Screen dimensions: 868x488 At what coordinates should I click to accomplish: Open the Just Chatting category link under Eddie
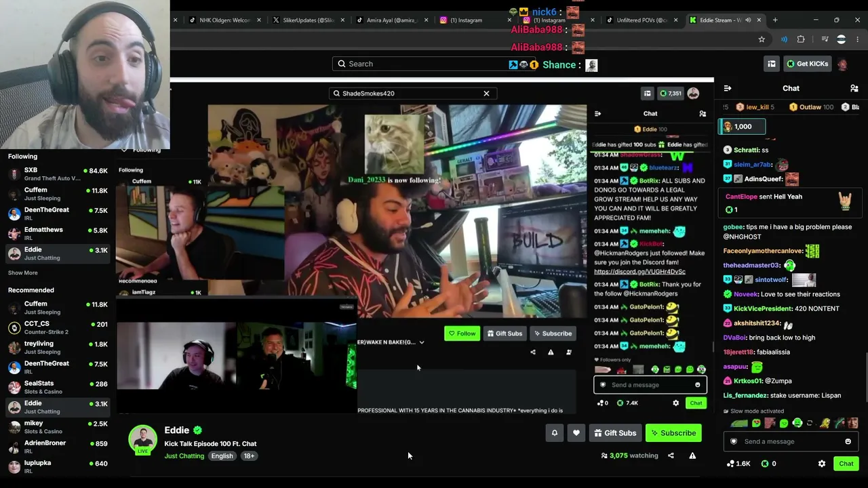(x=184, y=456)
